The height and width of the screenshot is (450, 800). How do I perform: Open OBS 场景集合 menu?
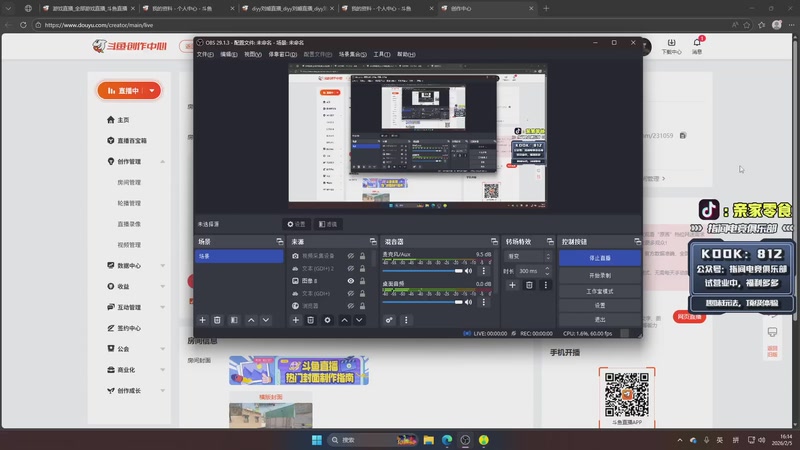click(353, 55)
